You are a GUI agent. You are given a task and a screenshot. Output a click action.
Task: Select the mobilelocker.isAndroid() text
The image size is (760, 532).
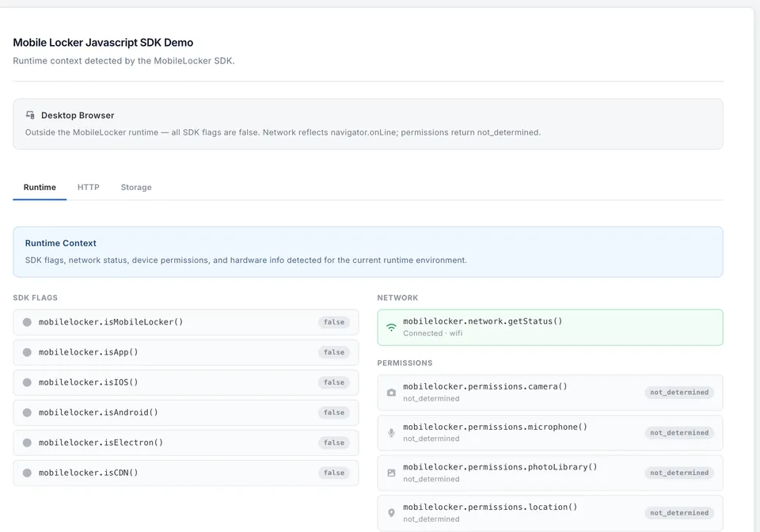coord(98,412)
